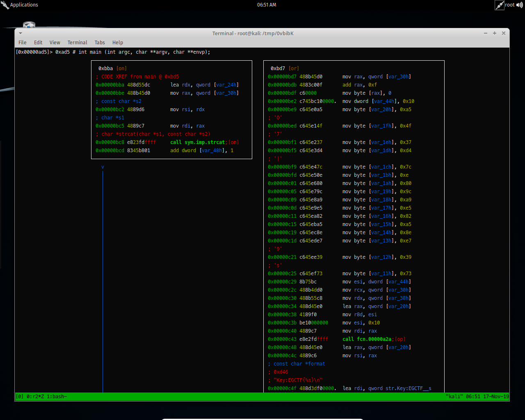Click the add rax, 0xf instruction
This screenshot has width=525, height=420.
[360, 85]
